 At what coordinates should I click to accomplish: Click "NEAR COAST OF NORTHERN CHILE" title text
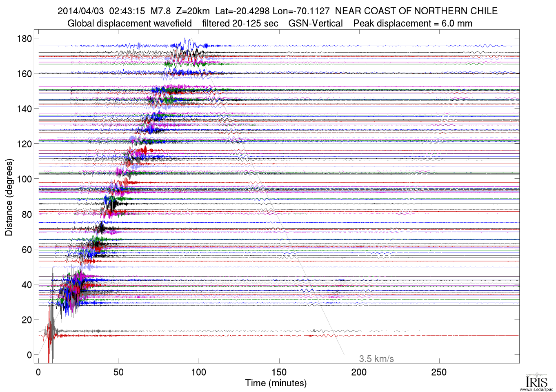point(416,11)
